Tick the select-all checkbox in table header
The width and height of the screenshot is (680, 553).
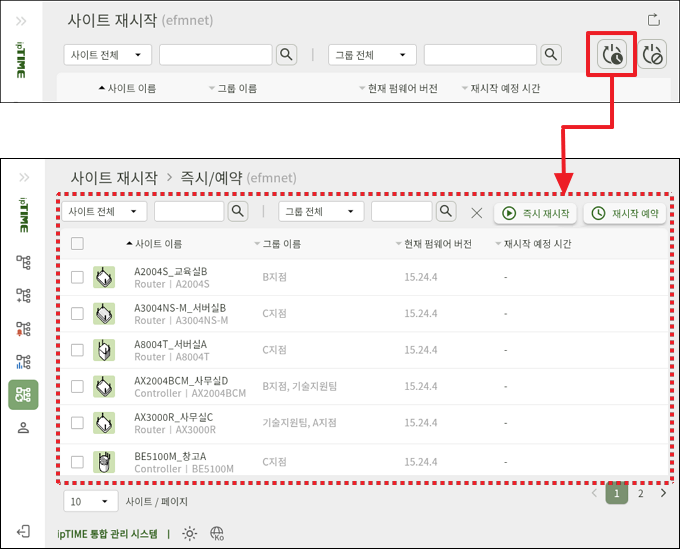pos(78,243)
